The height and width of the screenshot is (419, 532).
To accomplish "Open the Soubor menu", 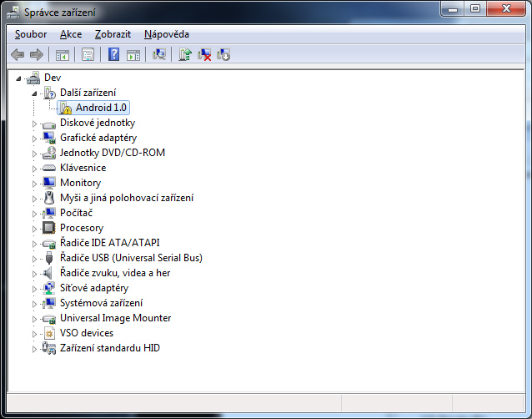I will point(31,34).
